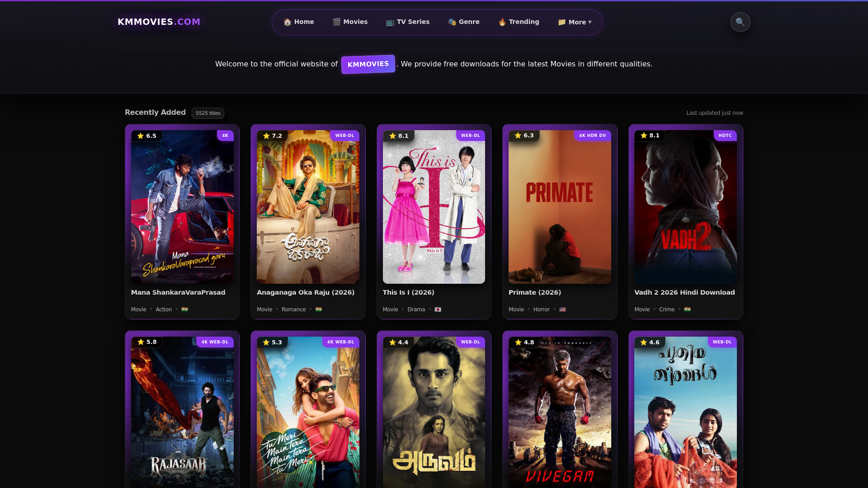868x488 pixels.
Task: Click the Romance genre tag
Action: click(x=293, y=310)
